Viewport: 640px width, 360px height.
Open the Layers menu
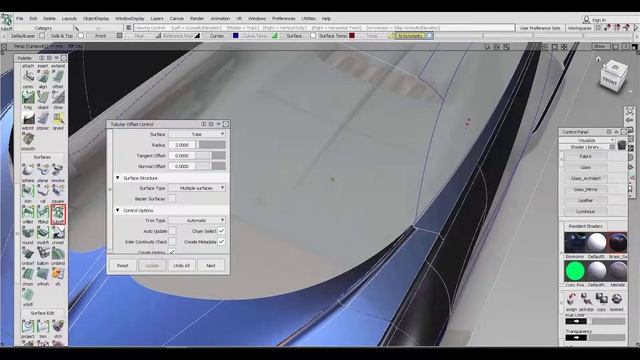pos(157,18)
